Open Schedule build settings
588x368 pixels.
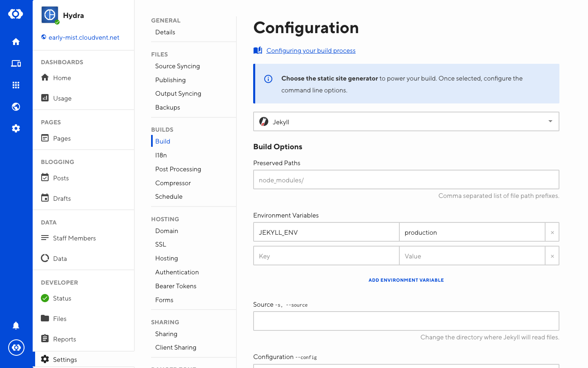[x=169, y=197]
